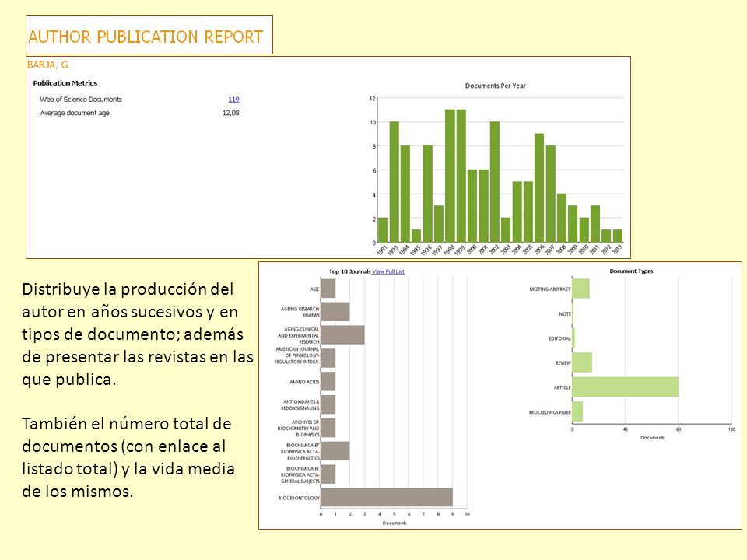747x560 pixels.
Task: Click the 1993 bar in Documents Per Year
Action: pyautogui.click(x=394, y=182)
